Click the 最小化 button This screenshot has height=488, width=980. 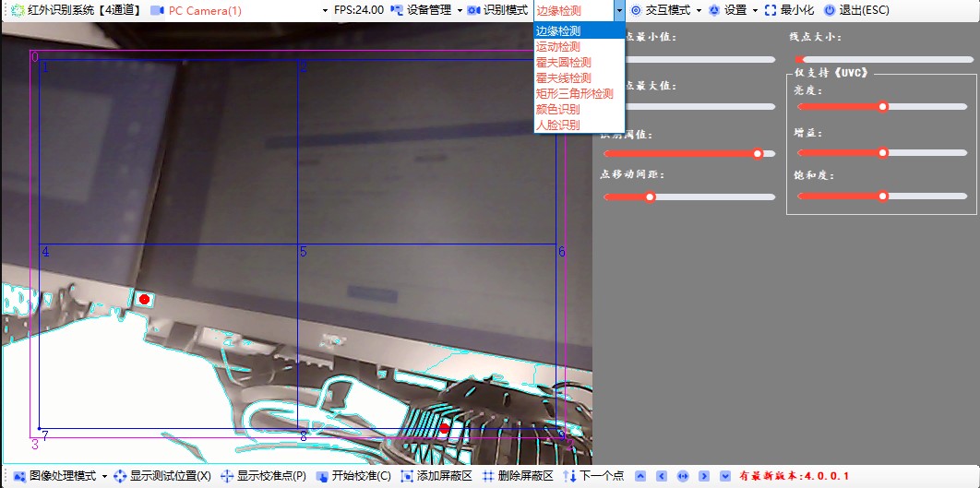click(x=789, y=11)
